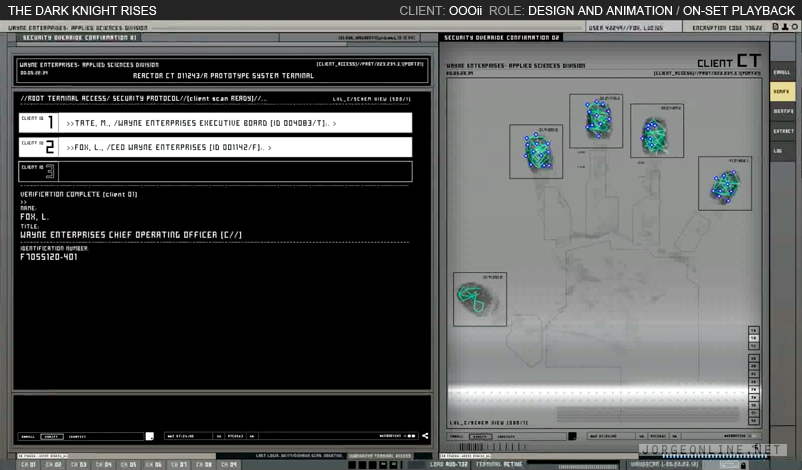
Task: Select channel CH 01
Action: coord(28,464)
